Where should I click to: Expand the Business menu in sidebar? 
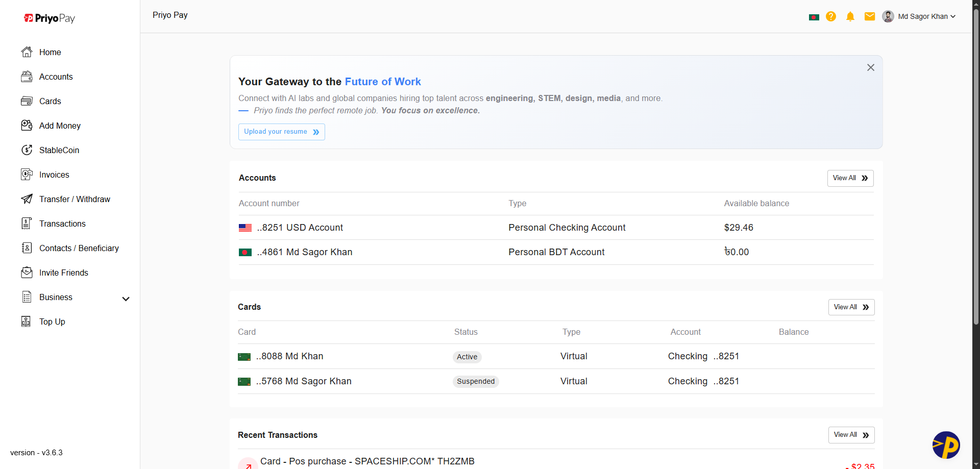[x=126, y=298]
